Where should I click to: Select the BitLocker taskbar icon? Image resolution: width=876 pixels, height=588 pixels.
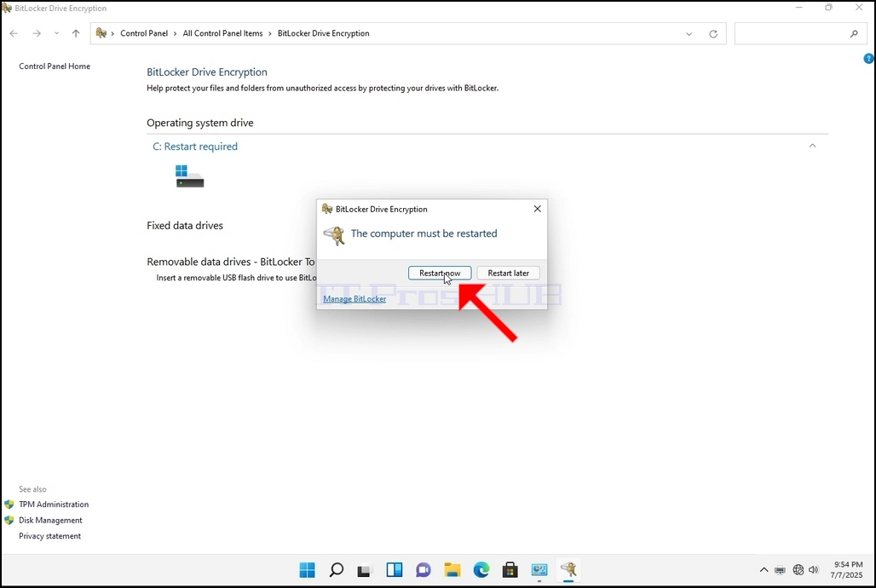568,569
